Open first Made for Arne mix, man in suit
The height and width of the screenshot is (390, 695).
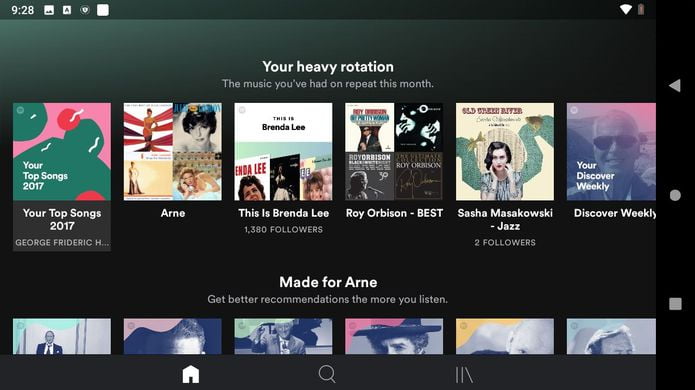[62, 336]
